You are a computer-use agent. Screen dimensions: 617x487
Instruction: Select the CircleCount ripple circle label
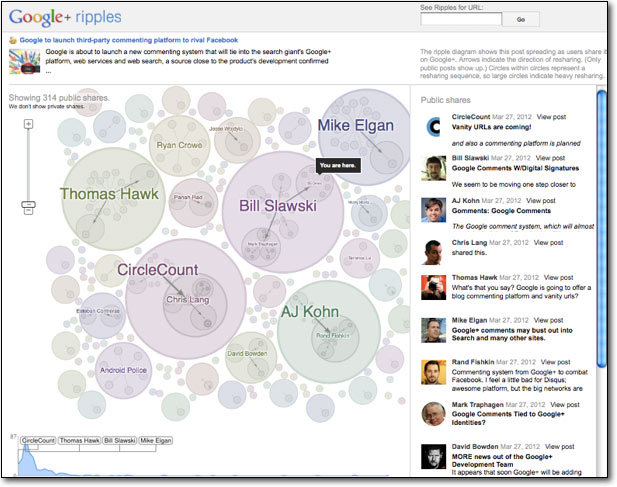[x=157, y=270]
